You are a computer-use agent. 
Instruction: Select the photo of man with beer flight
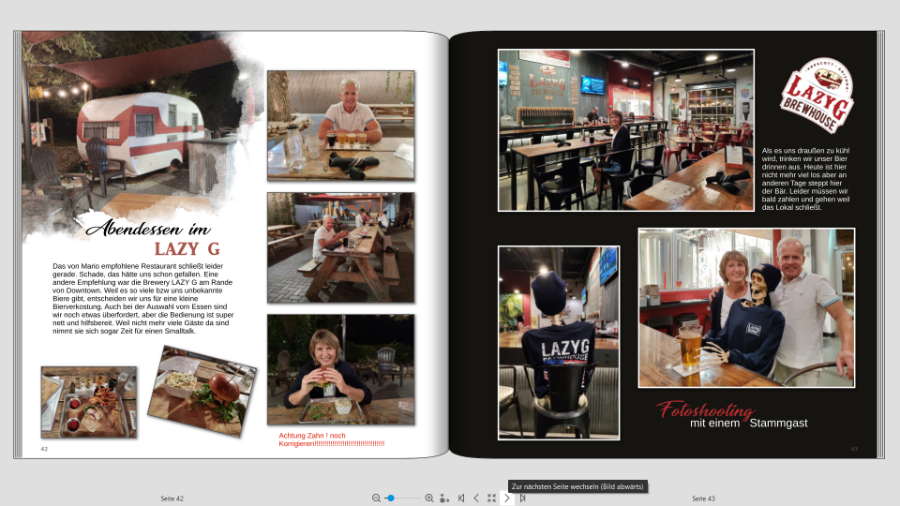[x=341, y=126]
